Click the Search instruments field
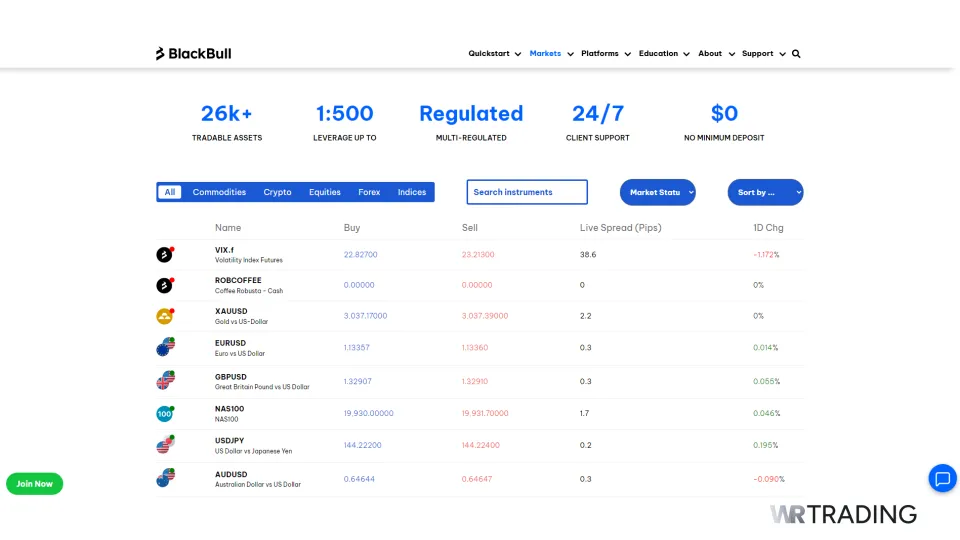Image resolution: width=960 pixels, height=540 pixels. point(527,192)
